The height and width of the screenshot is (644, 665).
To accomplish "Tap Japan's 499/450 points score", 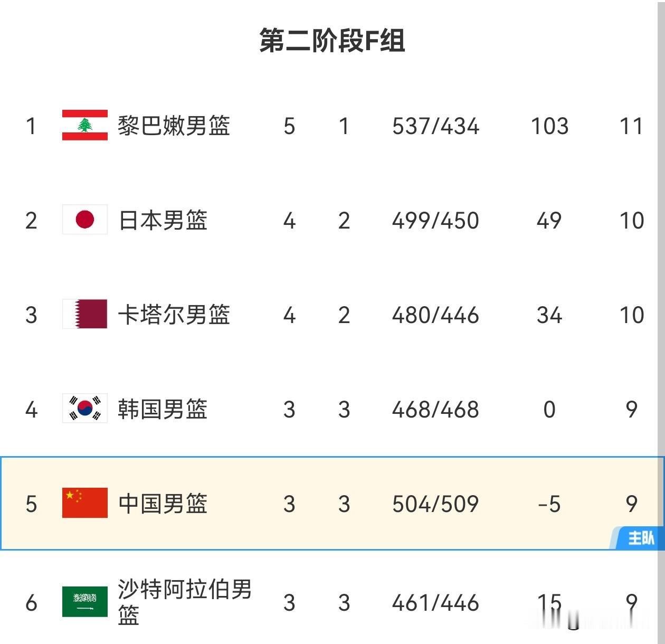I will point(435,221).
